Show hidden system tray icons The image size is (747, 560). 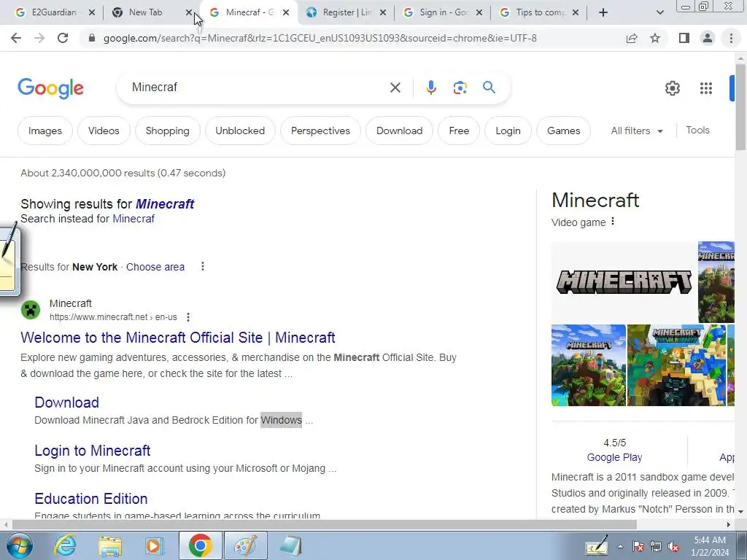(x=620, y=546)
